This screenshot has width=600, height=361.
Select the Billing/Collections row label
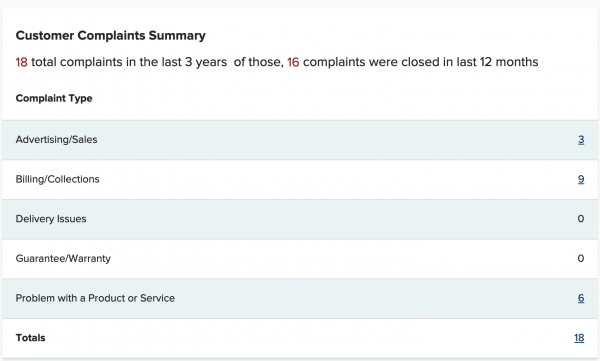[57, 179]
